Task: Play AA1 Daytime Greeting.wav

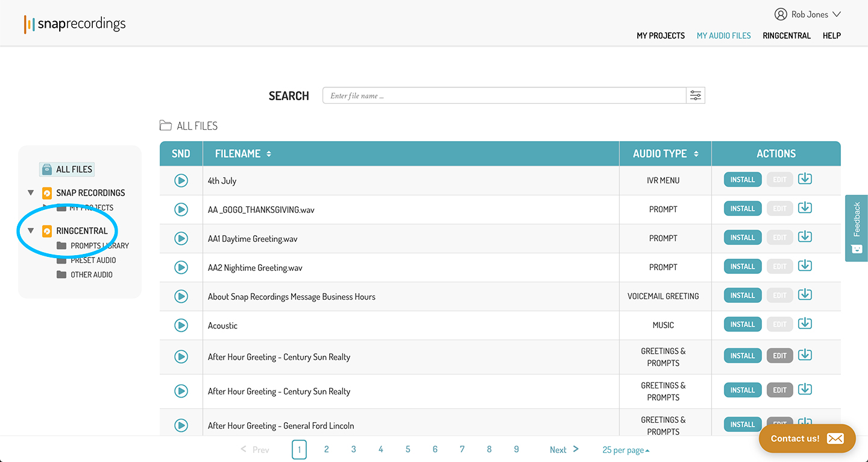Action: 181,238
